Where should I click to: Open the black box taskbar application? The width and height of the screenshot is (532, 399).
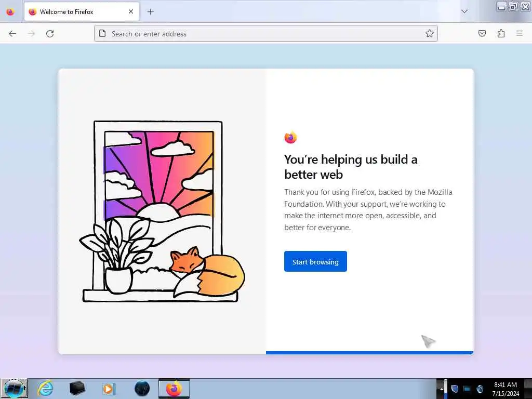tap(77, 389)
